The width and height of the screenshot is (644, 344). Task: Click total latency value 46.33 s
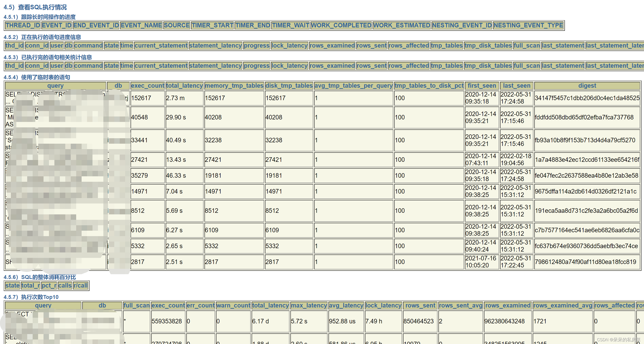click(176, 175)
